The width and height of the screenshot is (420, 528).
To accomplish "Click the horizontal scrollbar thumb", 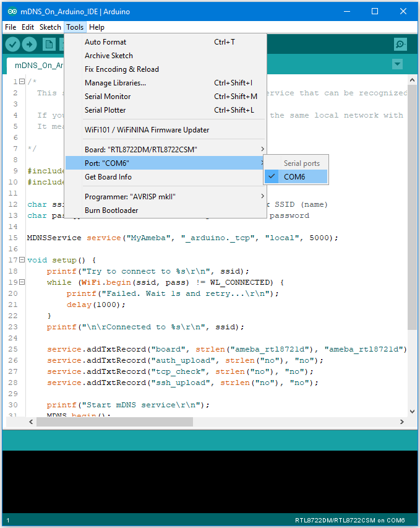I will tap(115, 422).
